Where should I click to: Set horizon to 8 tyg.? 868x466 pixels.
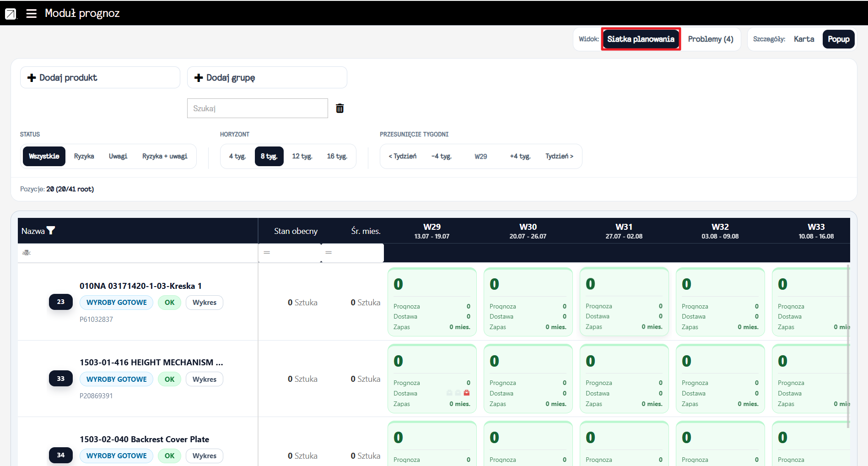coord(269,156)
